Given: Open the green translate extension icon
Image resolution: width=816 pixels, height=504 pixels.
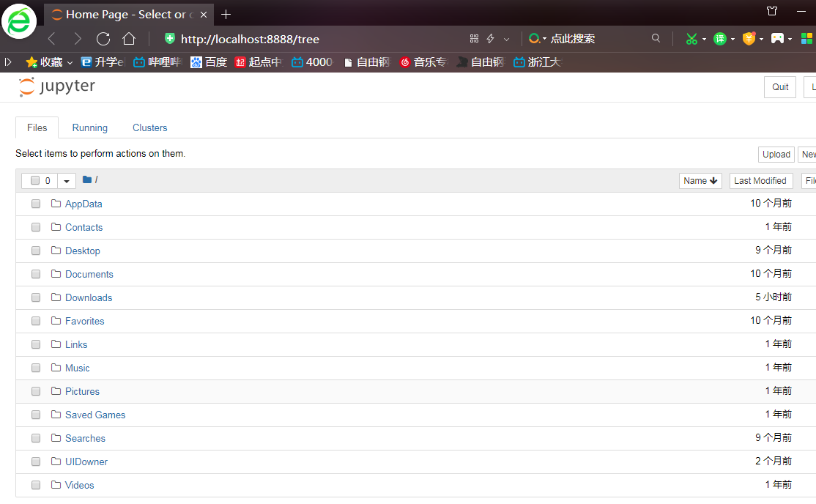Looking at the screenshot, I should point(720,39).
